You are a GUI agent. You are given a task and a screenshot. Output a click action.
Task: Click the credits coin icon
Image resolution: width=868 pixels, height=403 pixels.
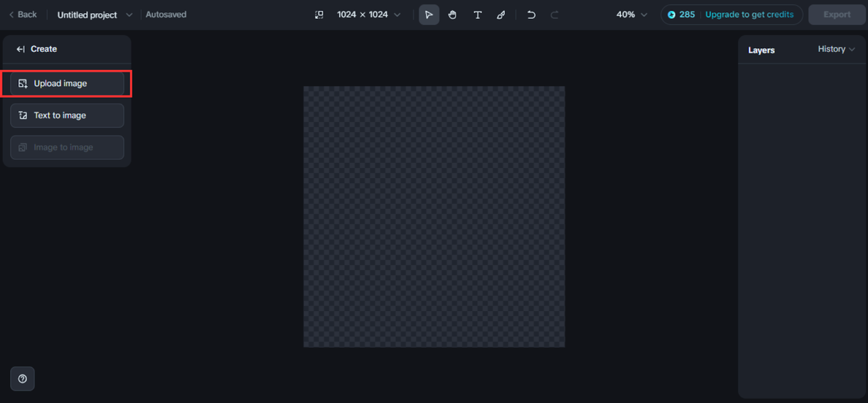click(x=671, y=14)
